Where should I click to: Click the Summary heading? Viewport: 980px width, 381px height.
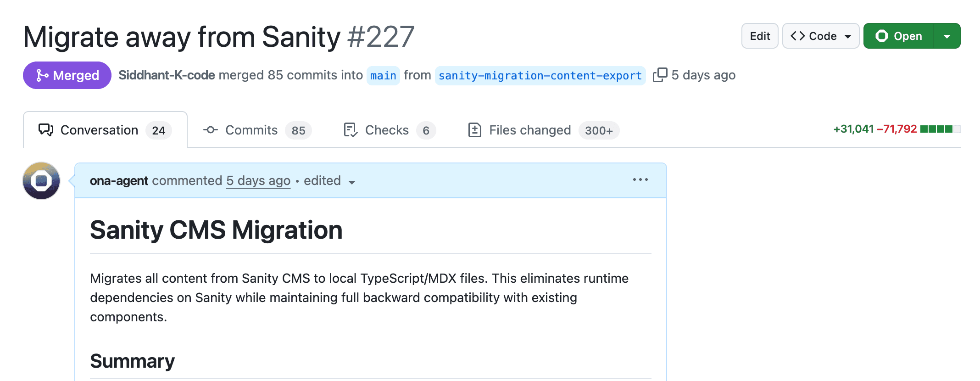[132, 361]
